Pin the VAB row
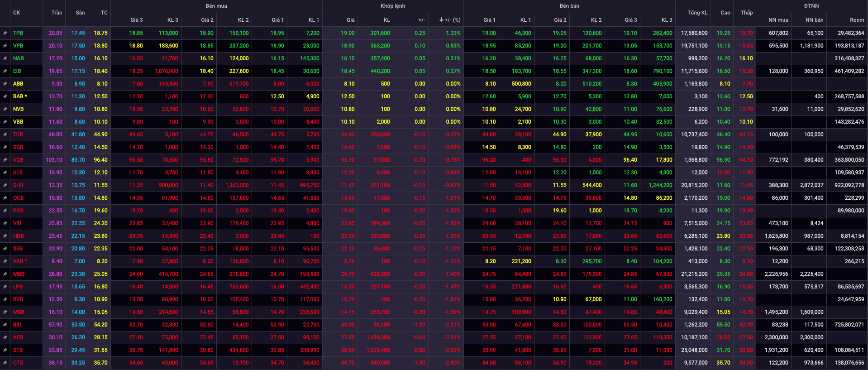The image size is (868, 370). (x=5, y=261)
